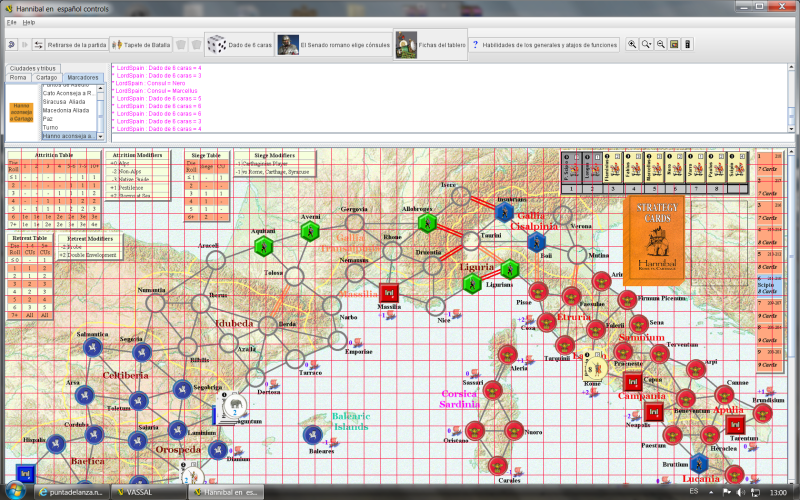Select the Marcellus general card
This screenshot has height=500, width=800.
655,168
